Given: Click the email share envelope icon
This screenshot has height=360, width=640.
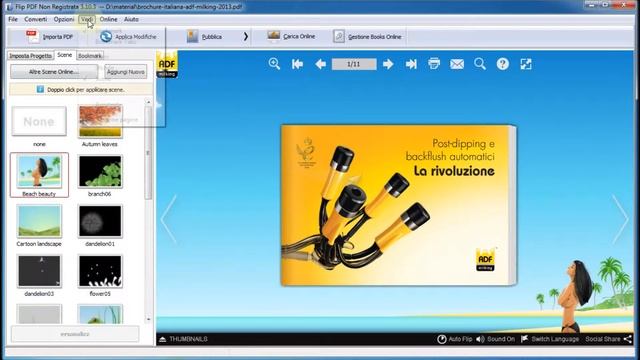Looking at the screenshot, I should 457,64.
